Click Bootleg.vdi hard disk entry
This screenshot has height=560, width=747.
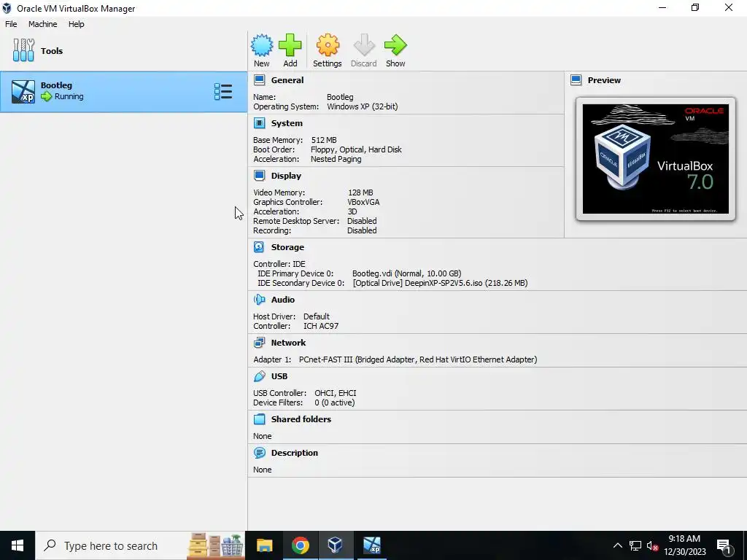[406, 273]
